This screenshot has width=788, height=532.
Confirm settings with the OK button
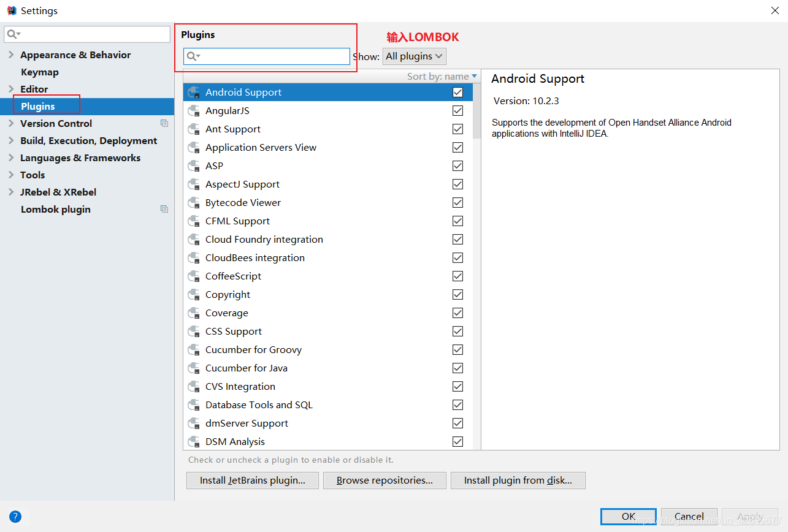tap(629, 516)
